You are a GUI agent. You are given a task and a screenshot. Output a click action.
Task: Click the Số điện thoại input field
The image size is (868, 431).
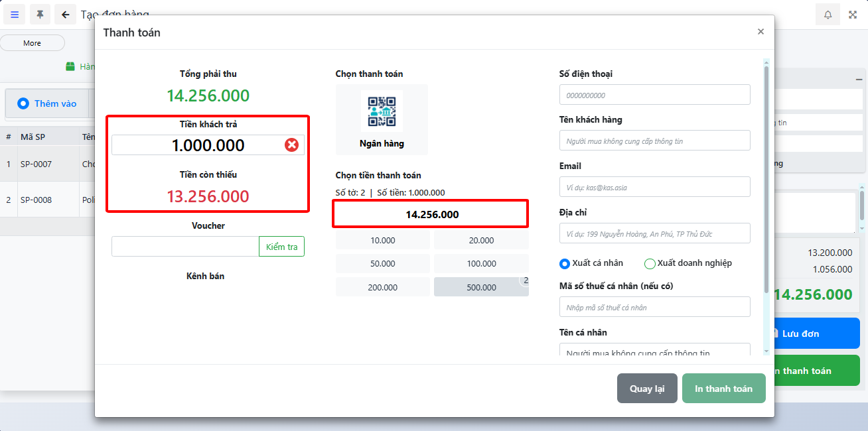point(654,95)
